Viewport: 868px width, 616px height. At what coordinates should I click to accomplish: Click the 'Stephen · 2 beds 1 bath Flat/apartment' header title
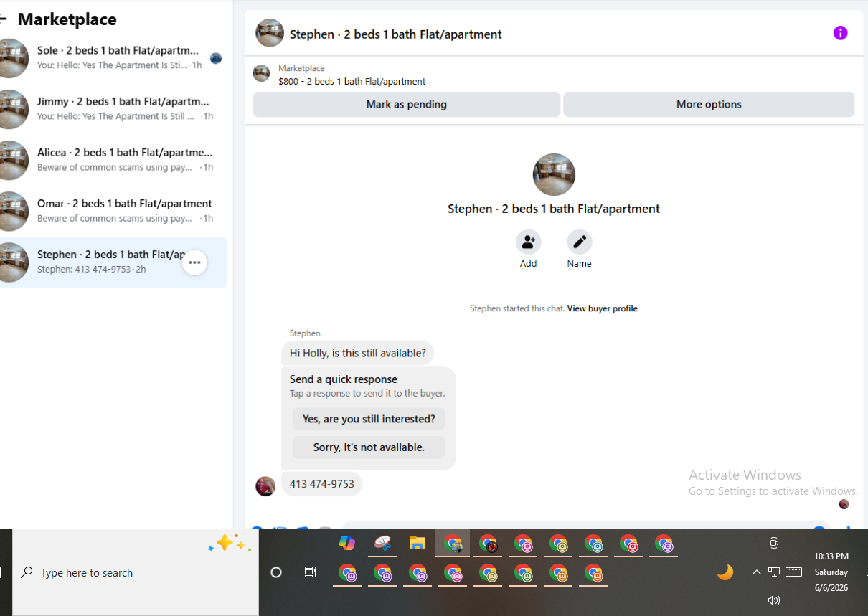396,34
